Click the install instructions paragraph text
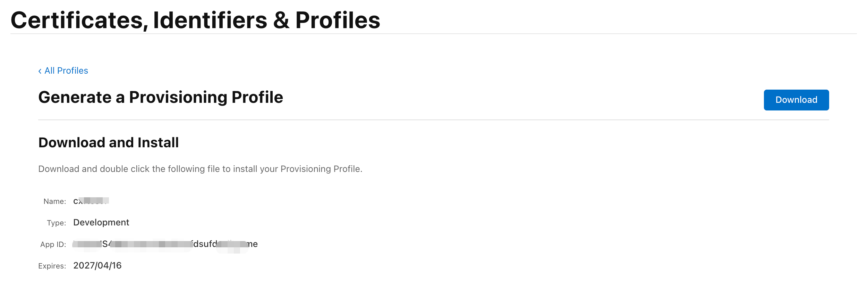Screen dimensions: 868x289 (x=200, y=169)
